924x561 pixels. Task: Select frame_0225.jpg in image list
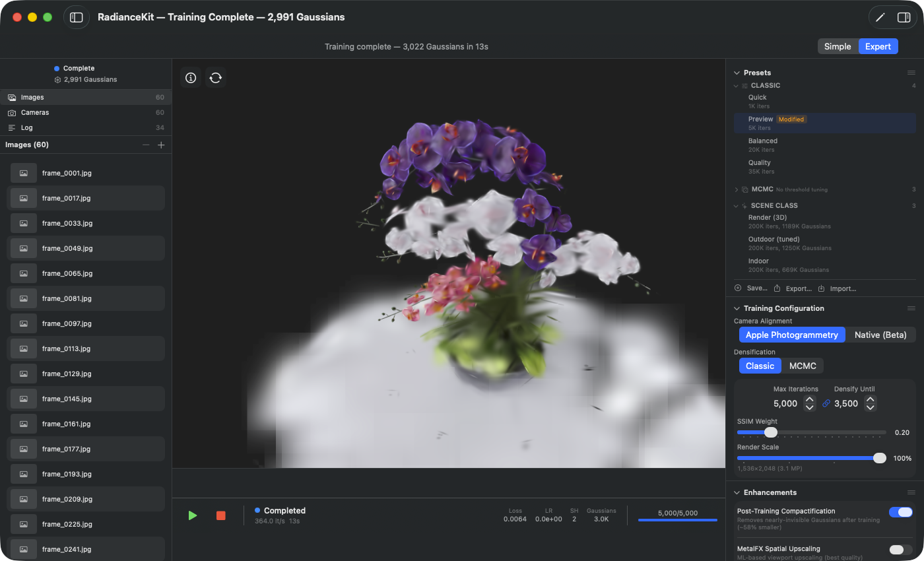pos(86,524)
